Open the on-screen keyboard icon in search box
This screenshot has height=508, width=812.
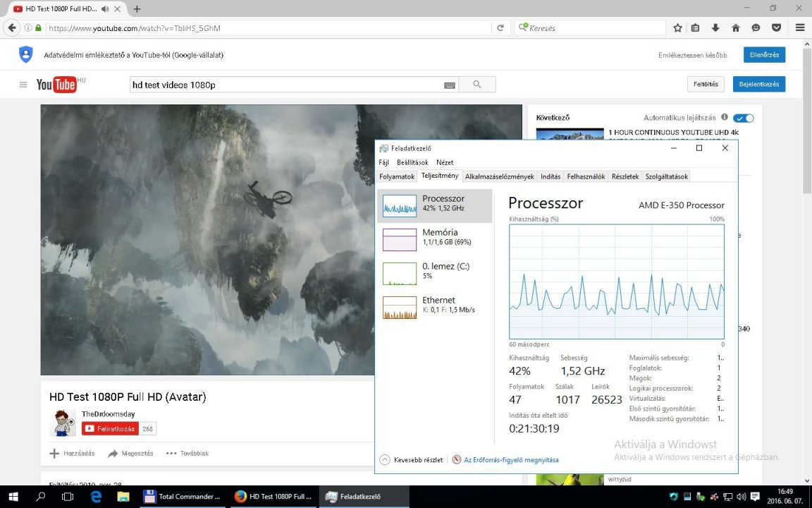[450, 85]
